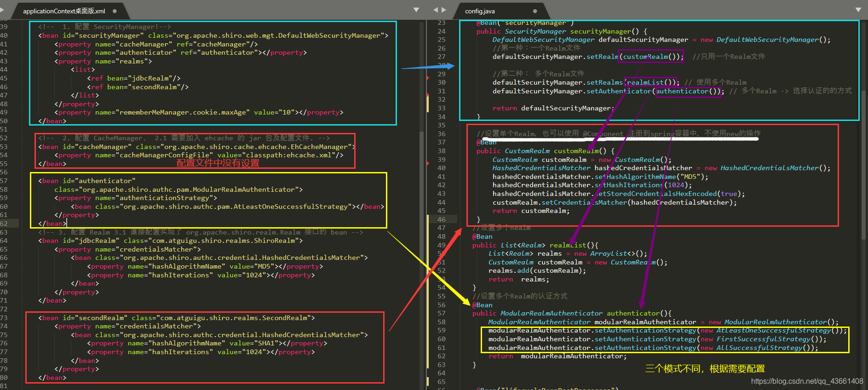This screenshot has width=868, height=390.
Task: Click the ref bean="secondRealm" line
Action: point(138,87)
